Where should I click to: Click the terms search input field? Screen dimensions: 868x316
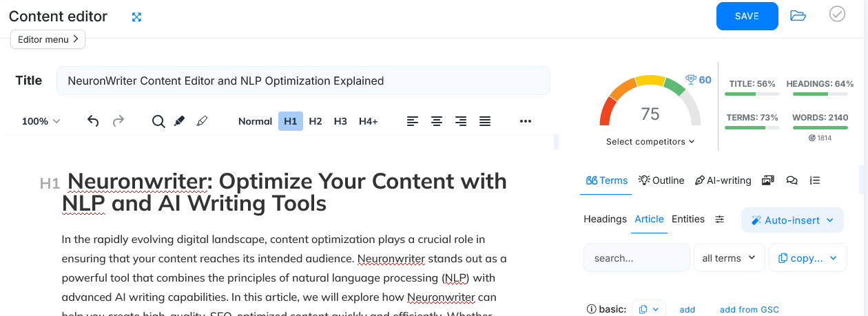tap(636, 258)
